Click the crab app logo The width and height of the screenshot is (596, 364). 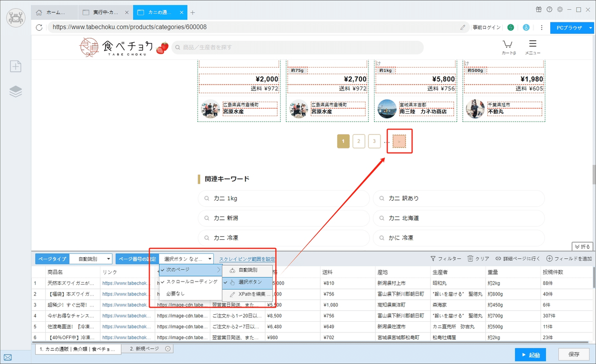point(15,17)
